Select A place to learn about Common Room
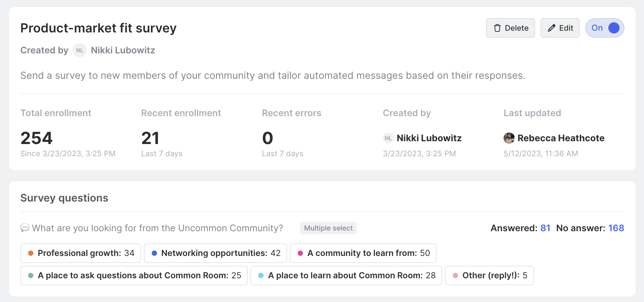The height and width of the screenshot is (302, 644). (346, 275)
